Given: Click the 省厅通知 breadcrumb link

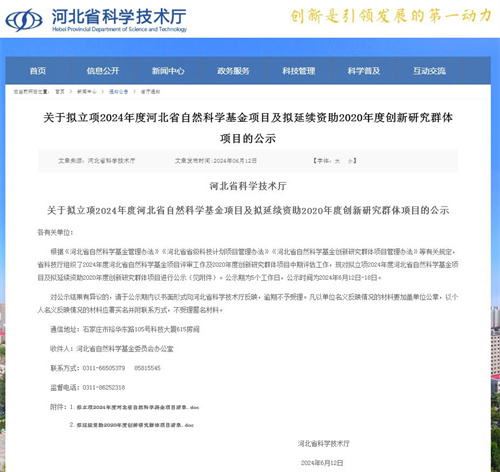Looking at the screenshot, I should click(150, 92).
